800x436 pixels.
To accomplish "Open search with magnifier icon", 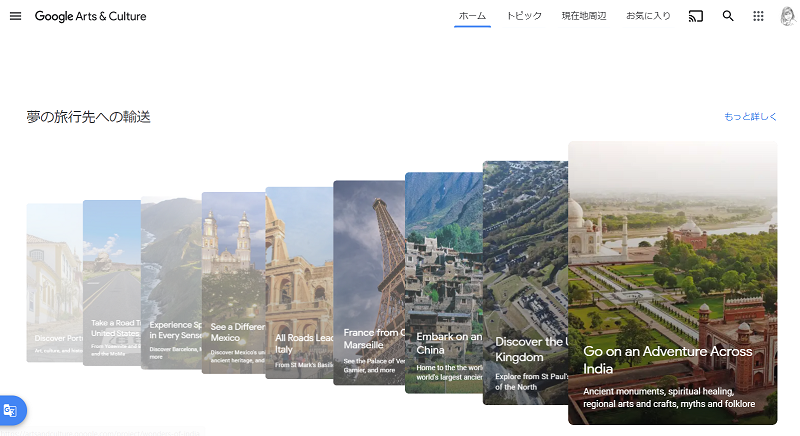I will click(x=728, y=16).
